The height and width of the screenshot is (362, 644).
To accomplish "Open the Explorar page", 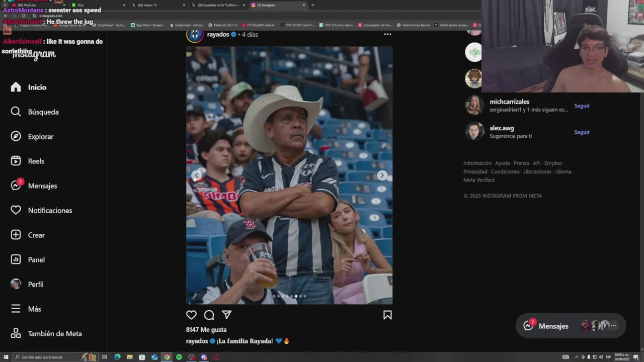I will point(32,136).
